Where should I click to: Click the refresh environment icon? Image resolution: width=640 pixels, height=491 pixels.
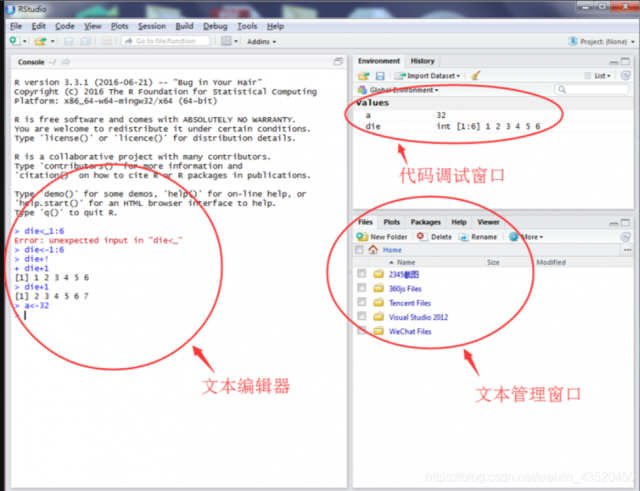pos(625,76)
